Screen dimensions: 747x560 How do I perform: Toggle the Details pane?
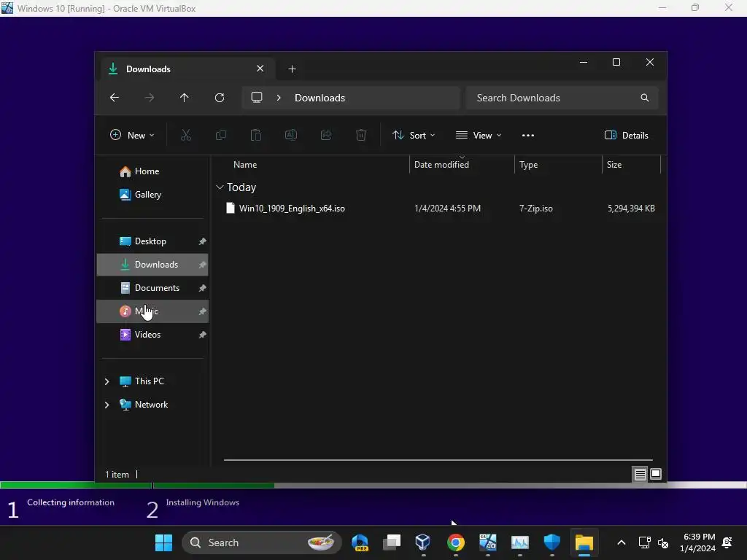point(626,135)
